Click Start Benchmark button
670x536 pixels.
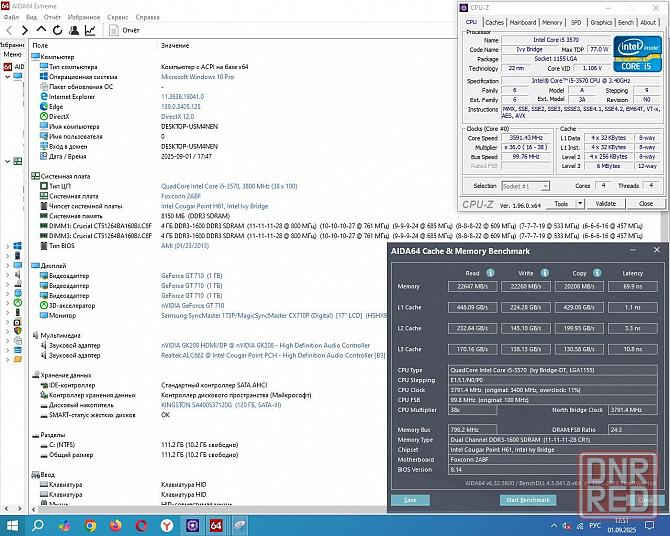[525, 499]
